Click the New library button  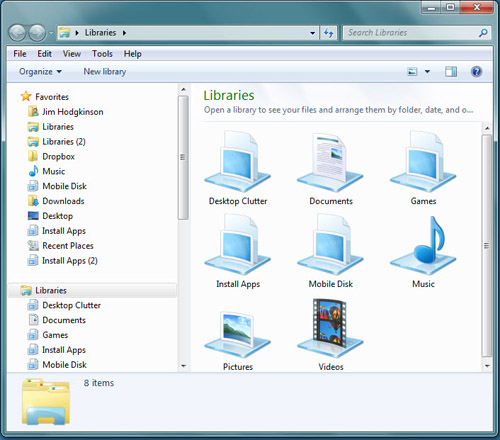(105, 72)
